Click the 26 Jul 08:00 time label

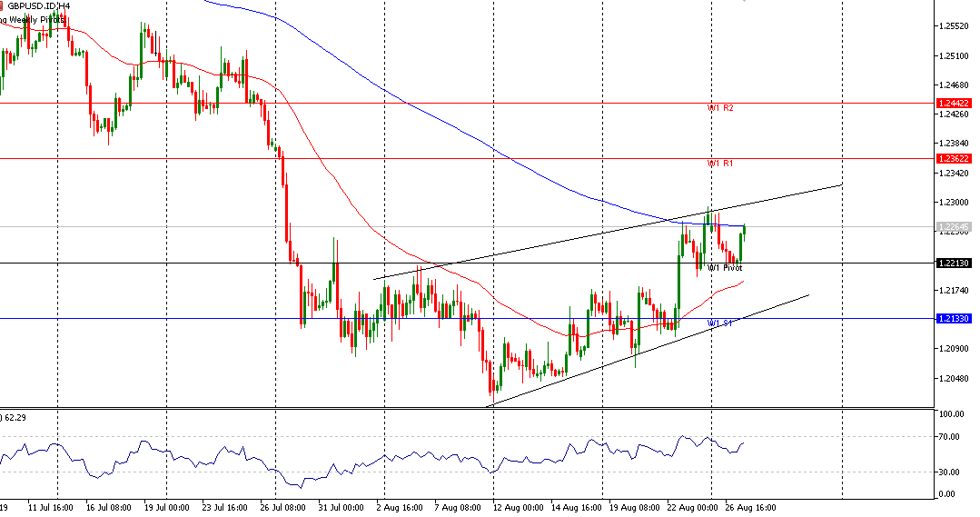point(283,508)
